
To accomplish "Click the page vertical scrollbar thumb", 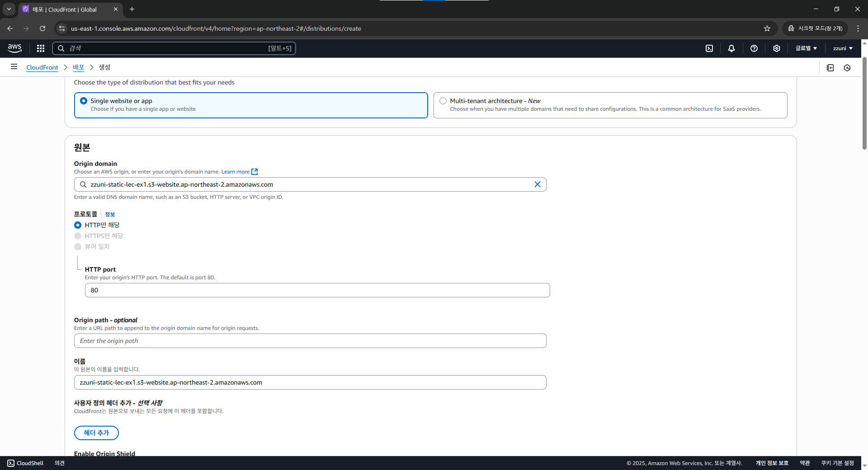I will [864, 103].
